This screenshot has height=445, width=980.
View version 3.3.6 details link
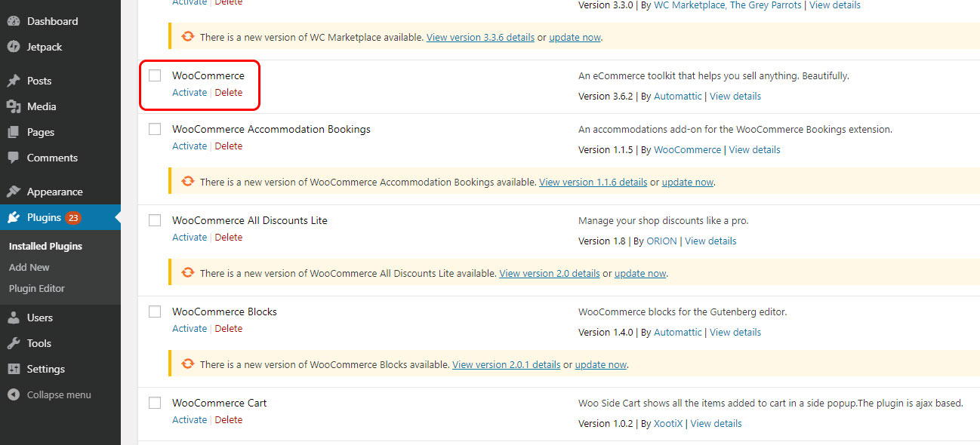(x=480, y=37)
